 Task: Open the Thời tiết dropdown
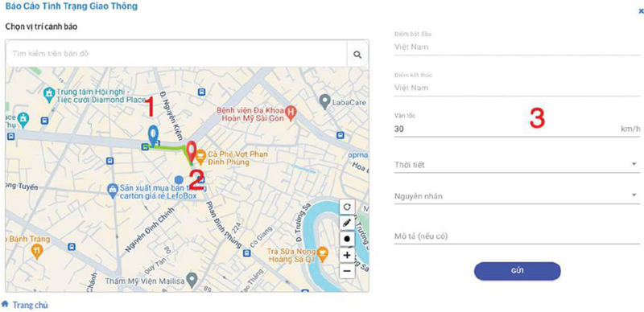(x=517, y=165)
